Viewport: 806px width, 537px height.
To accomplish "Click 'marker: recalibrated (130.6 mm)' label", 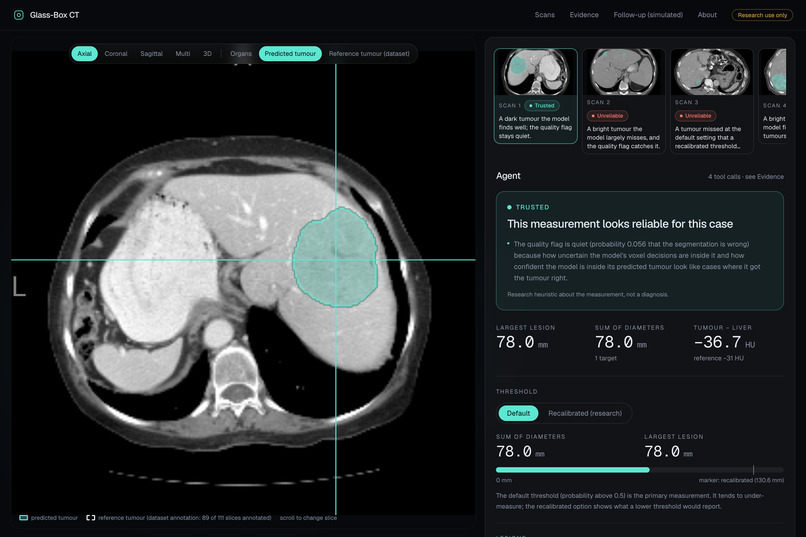I will tap(741, 480).
